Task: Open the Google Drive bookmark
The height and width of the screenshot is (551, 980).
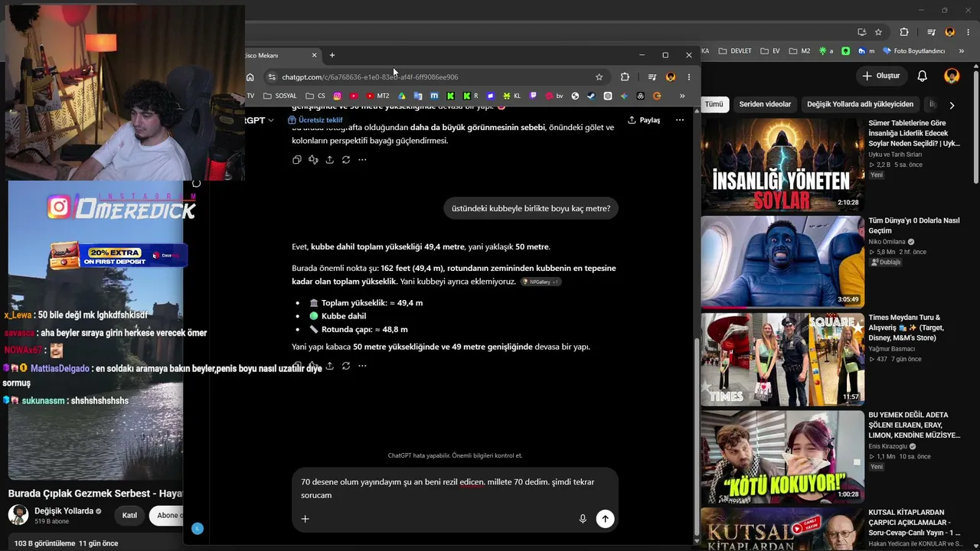Action: pyautogui.click(x=401, y=96)
